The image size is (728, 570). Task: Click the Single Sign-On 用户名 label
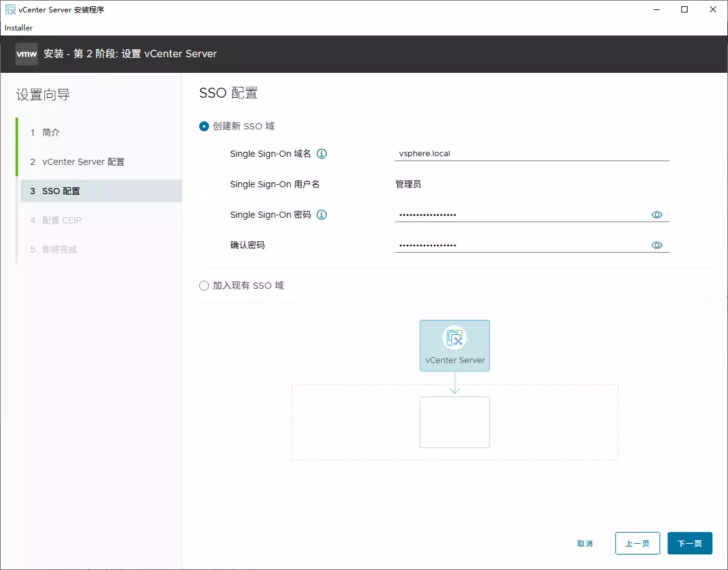click(x=275, y=184)
